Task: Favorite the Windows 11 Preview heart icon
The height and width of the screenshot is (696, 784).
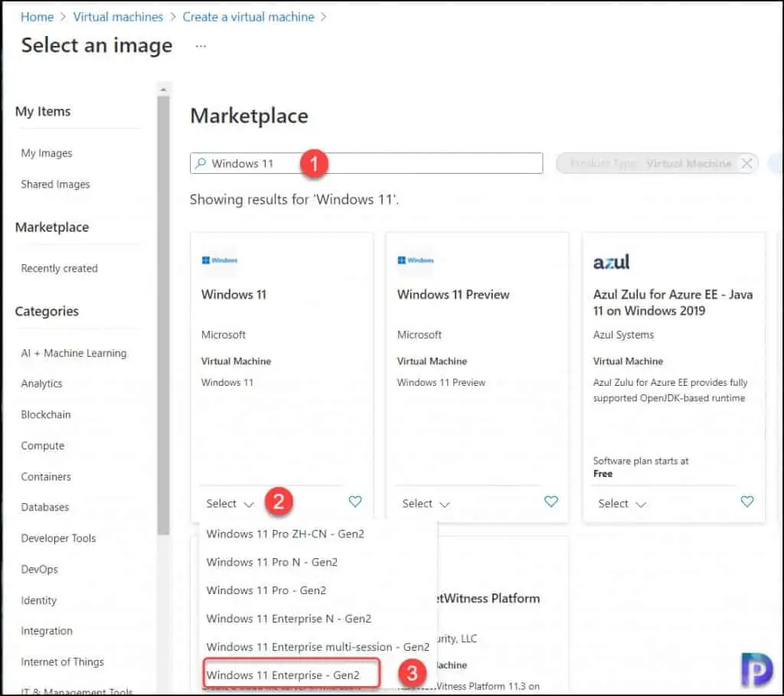Action: [x=551, y=502]
